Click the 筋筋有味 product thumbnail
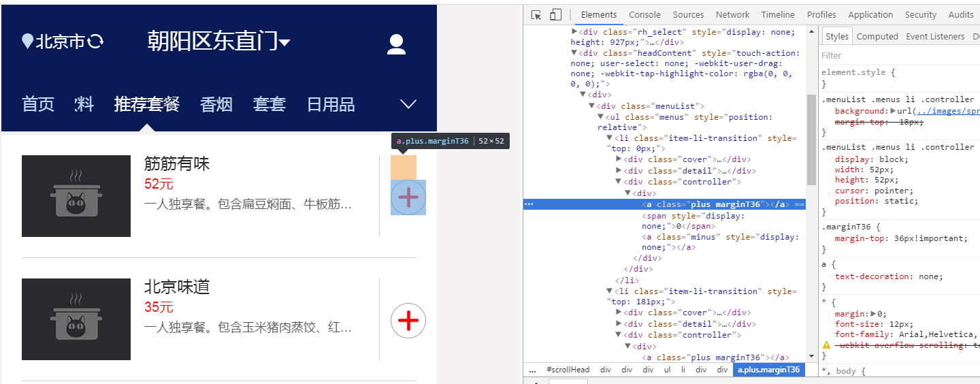The image size is (980, 384). [x=76, y=196]
